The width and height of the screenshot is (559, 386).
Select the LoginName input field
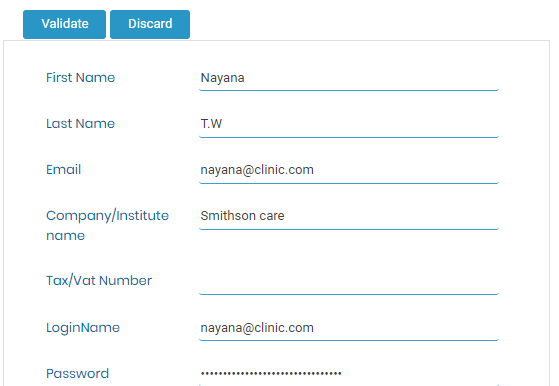[349, 328]
